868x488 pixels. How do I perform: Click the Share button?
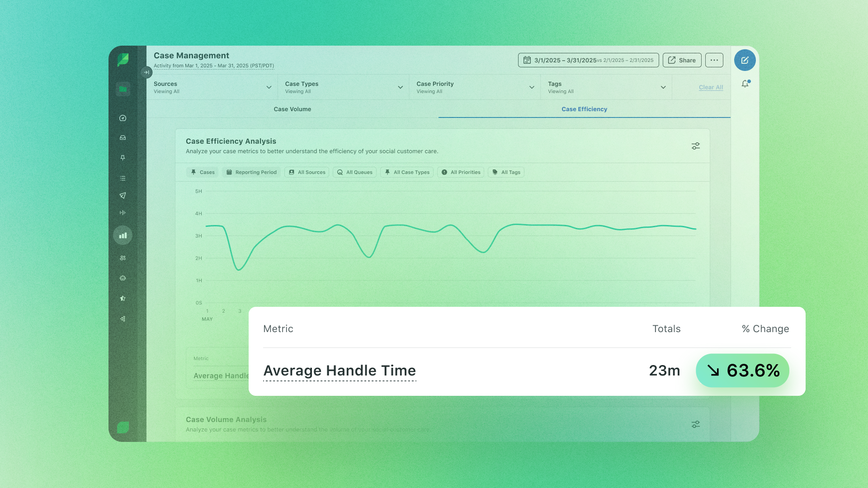coord(682,60)
